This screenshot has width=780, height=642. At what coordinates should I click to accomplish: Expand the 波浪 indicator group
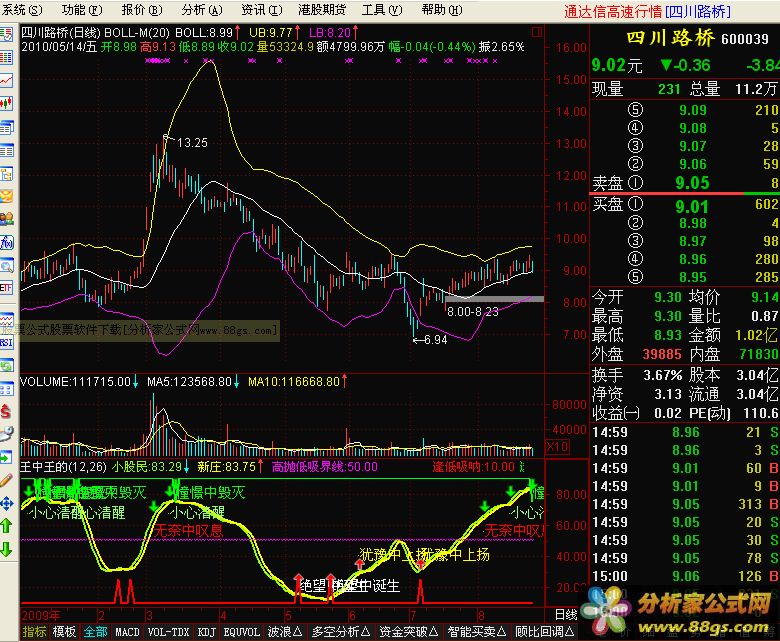pos(285,632)
